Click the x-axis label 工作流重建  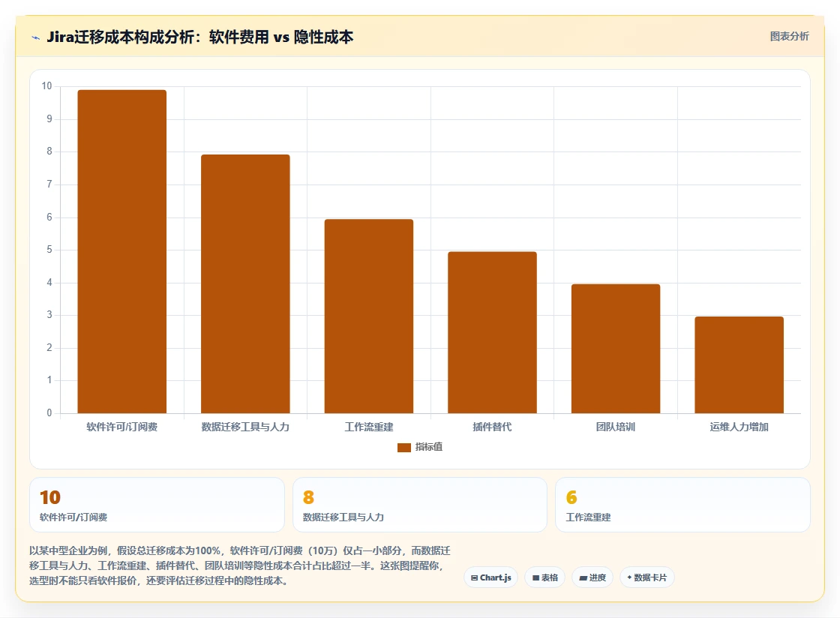pyautogui.click(x=369, y=427)
